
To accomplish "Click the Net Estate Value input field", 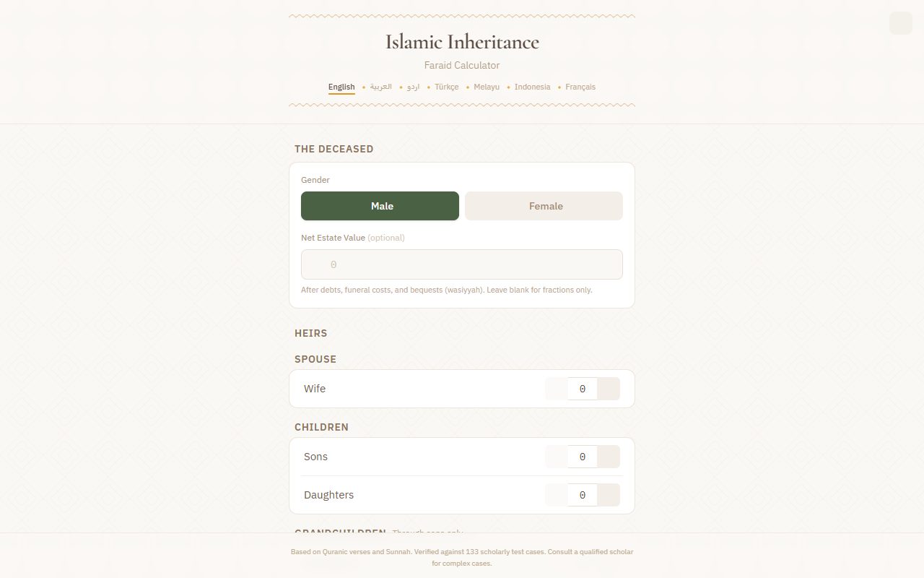I will click(x=462, y=264).
